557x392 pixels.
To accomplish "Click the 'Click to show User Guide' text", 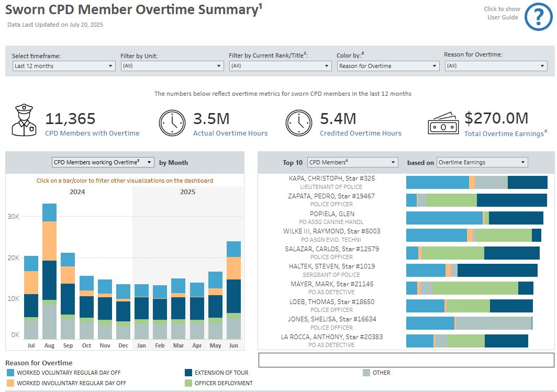I will (x=502, y=13).
